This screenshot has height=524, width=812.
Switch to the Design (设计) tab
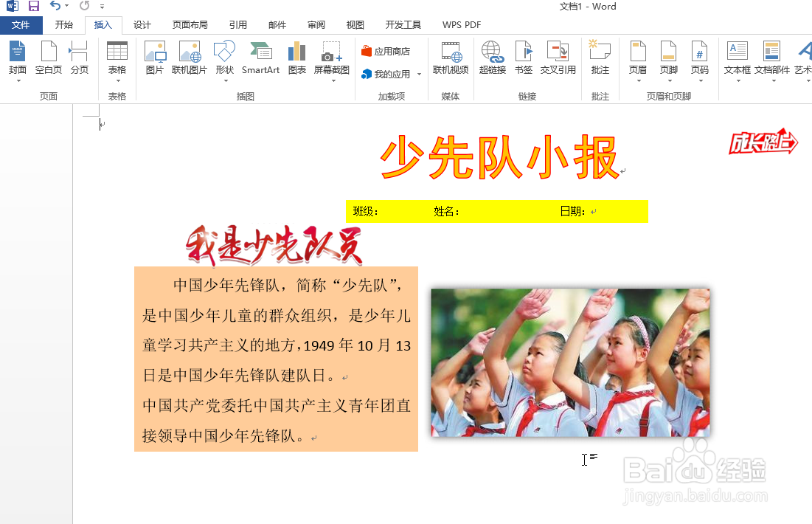point(142,25)
